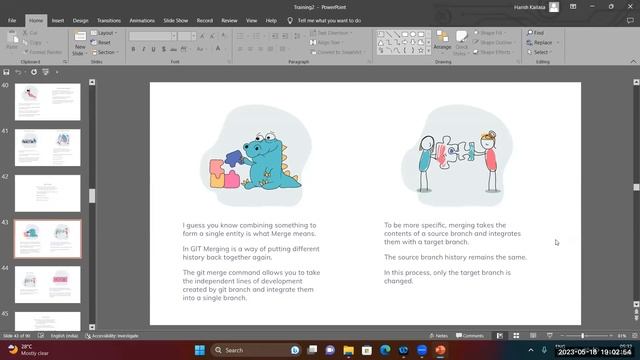The width and height of the screenshot is (640, 360).
Task: Toggle Strikethrough formatting
Action: tap(173, 49)
